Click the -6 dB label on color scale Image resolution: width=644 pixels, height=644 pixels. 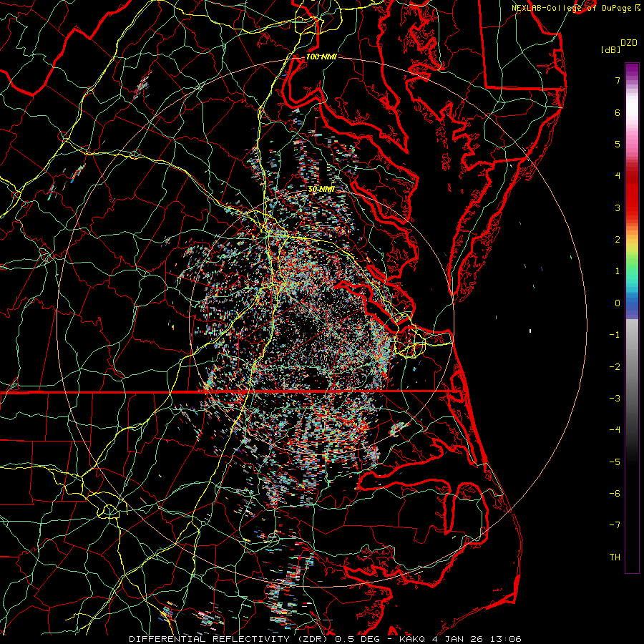coord(615,494)
